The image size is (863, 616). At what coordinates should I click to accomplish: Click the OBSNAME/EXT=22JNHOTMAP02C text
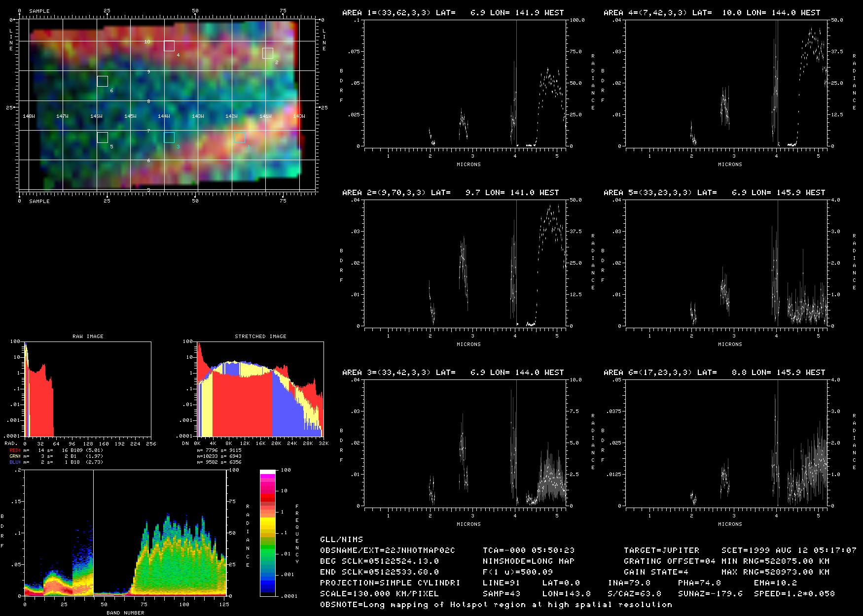388,550
